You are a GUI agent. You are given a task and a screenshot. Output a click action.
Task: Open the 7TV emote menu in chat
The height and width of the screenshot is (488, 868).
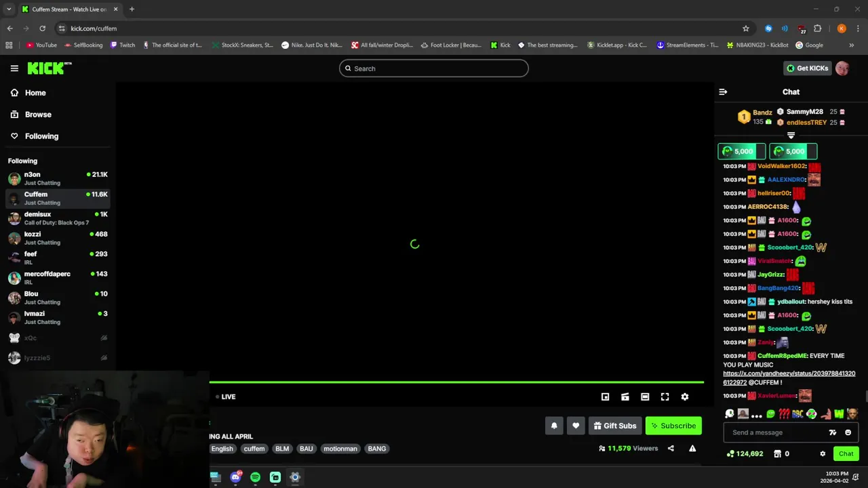coord(833,432)
